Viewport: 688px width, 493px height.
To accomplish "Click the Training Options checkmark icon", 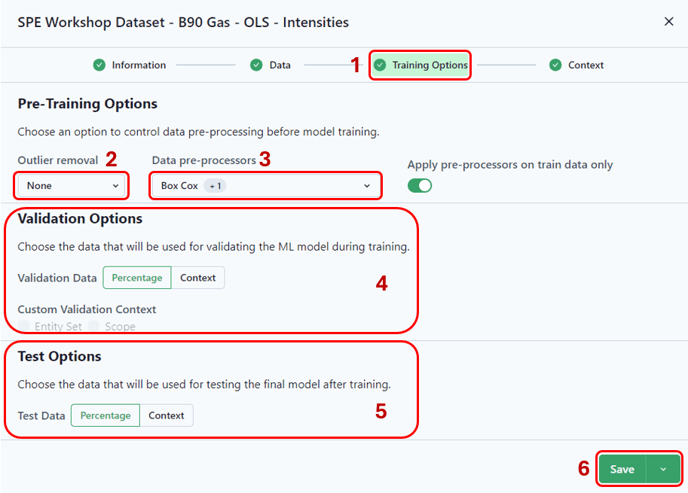I will coord(380,65).
